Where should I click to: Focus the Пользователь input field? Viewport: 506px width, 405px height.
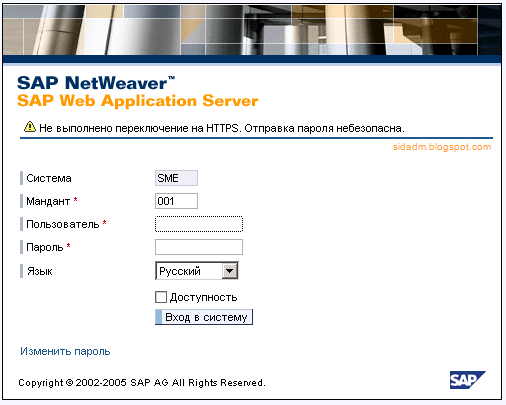[199, 224]
